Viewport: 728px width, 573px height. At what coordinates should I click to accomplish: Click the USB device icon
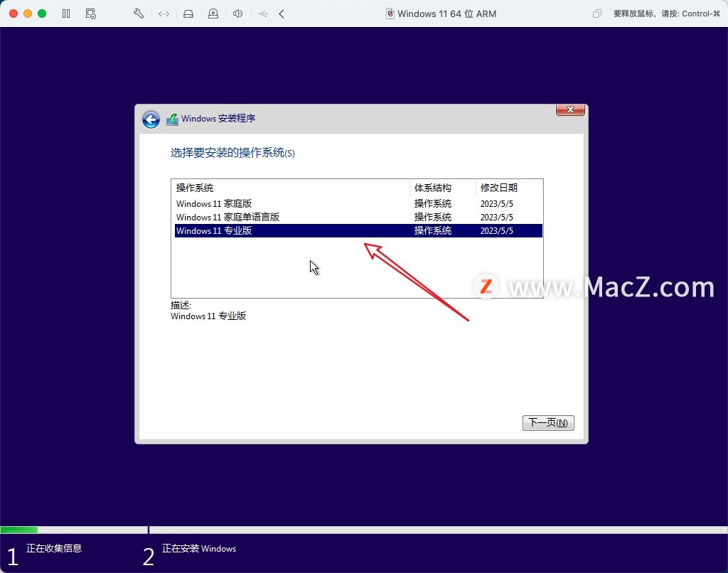[x=263, y=14]
